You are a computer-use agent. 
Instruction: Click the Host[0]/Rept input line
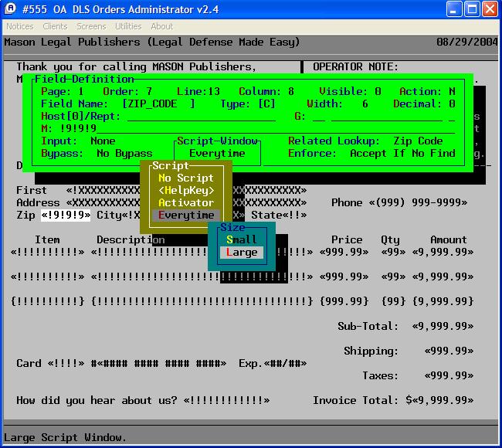pyautogui.click(x=202, y=116)
